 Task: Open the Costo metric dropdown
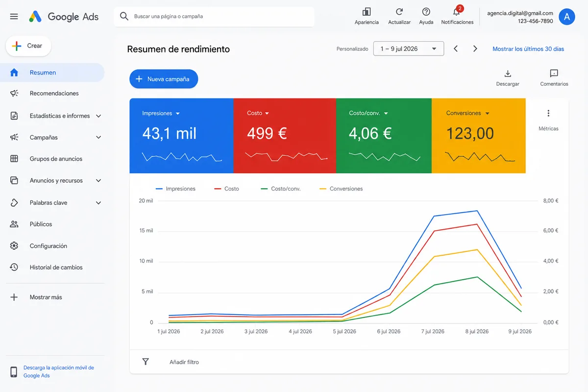[x=267, y=114]
